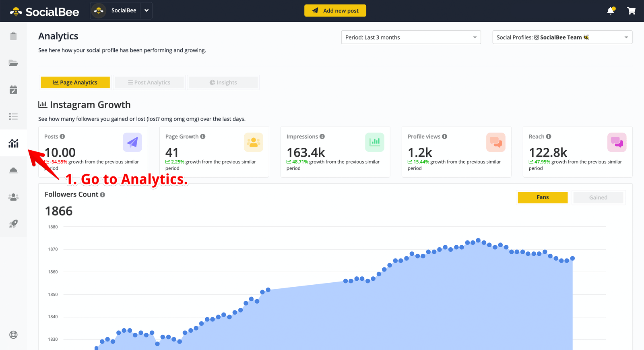Click Instagram Growth chart icon
Image resolution: width=644 pixels, height=350 pixels.
(43, 105)
